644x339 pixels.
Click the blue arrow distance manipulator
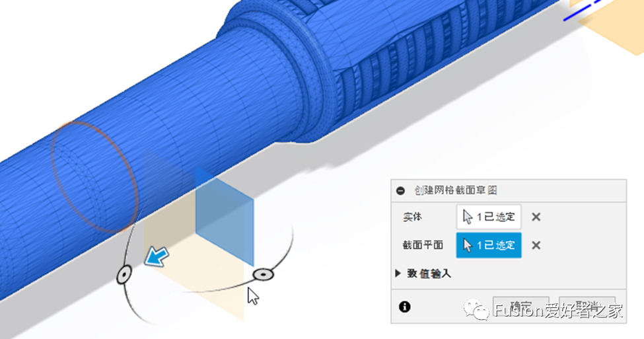156,257
